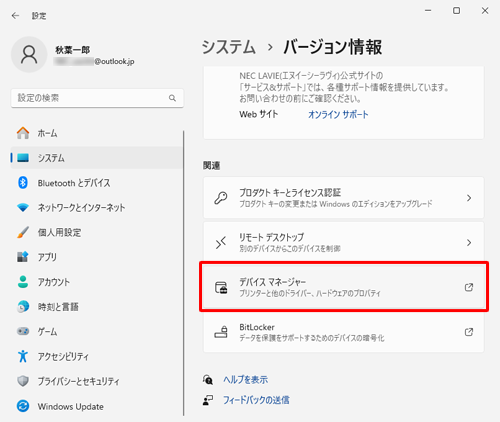
Task: Click the BitLocker lock drive icon
Action: pos(221,332)
